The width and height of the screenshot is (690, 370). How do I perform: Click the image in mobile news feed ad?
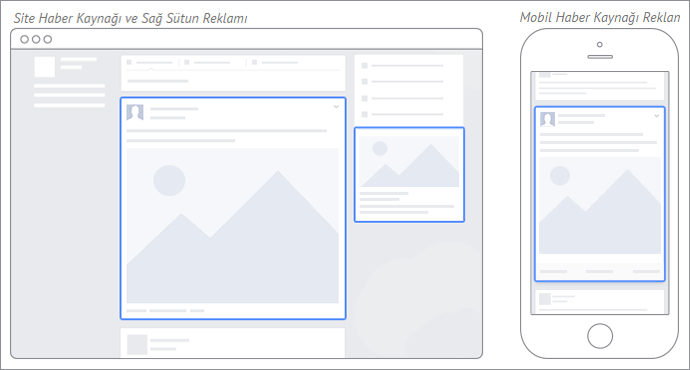[600, 205]
